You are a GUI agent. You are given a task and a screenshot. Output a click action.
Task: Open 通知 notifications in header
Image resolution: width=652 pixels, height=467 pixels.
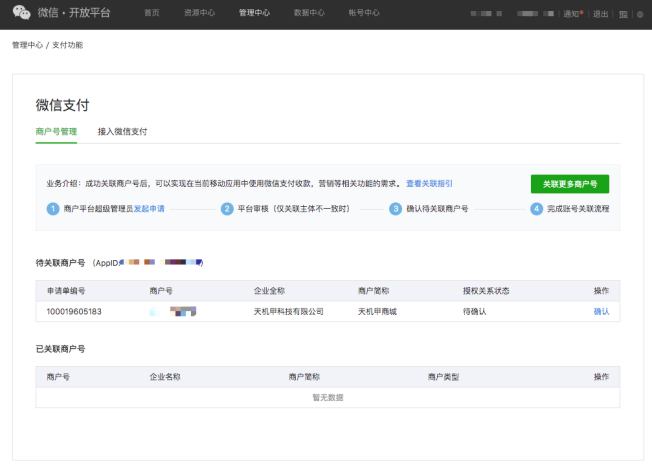(573, 14)
